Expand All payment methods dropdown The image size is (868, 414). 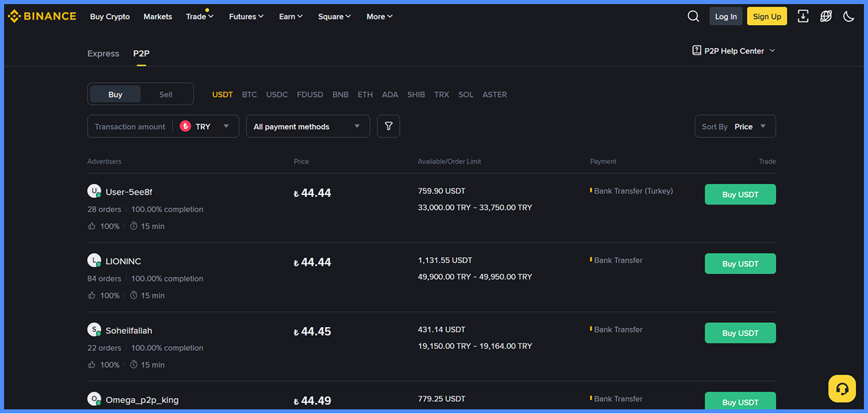point(307,126)
